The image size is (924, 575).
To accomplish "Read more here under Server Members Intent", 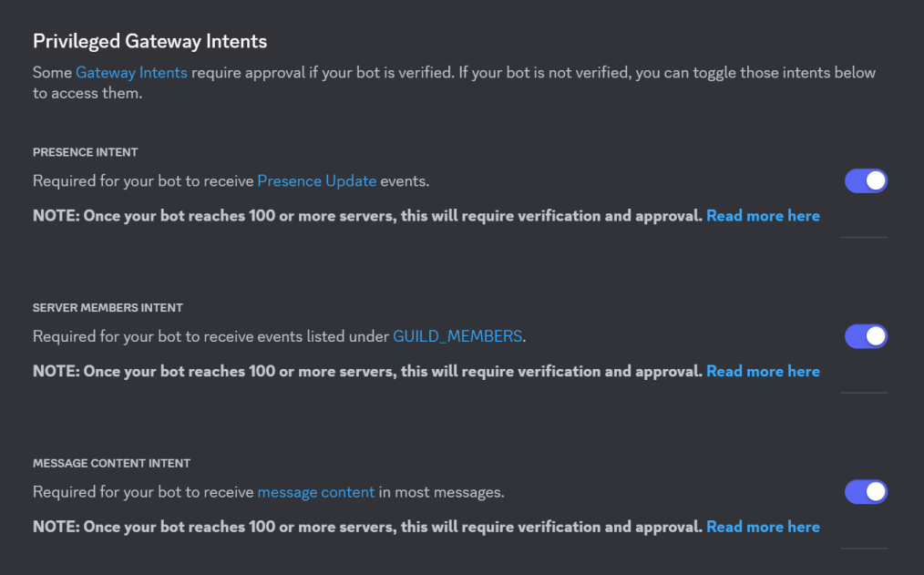I will [x=763, y=371].
